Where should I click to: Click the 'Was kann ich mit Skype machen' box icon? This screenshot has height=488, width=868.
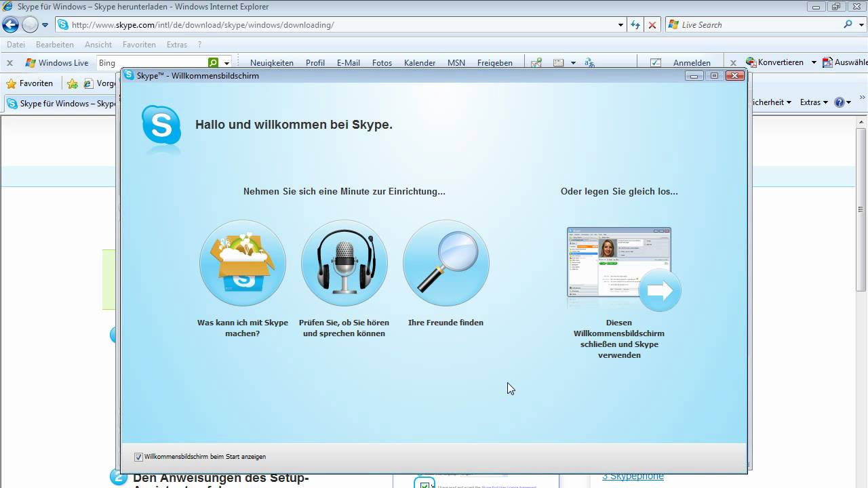tap(243, 263)
